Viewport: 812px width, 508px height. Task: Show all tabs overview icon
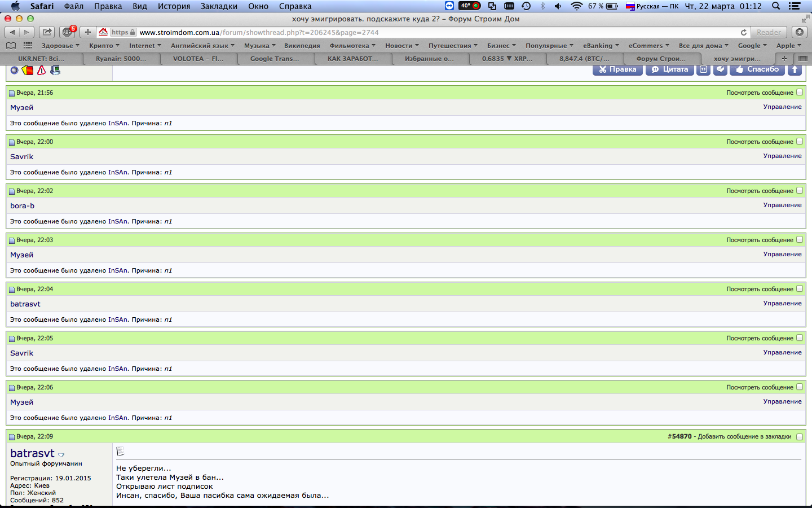coord(803,58)
